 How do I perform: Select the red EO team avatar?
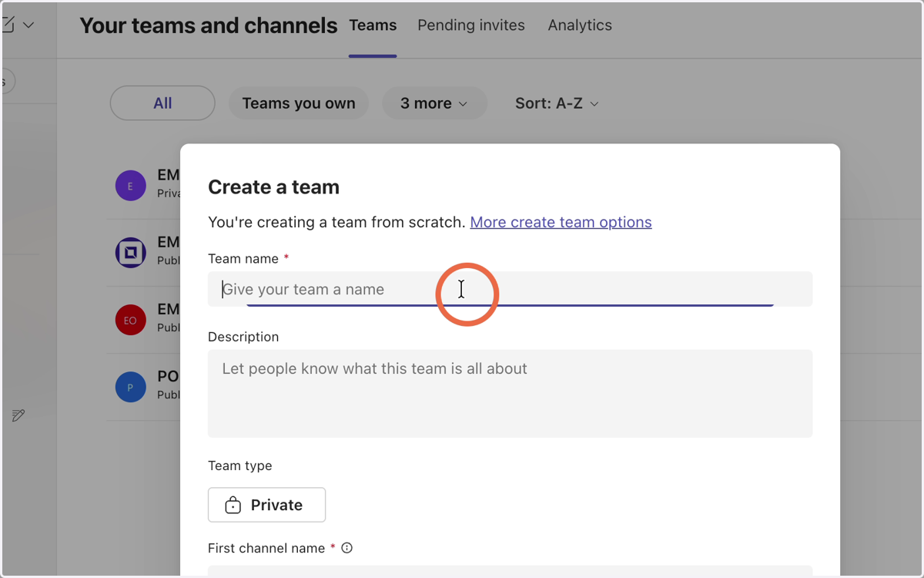tap(130, 320)
